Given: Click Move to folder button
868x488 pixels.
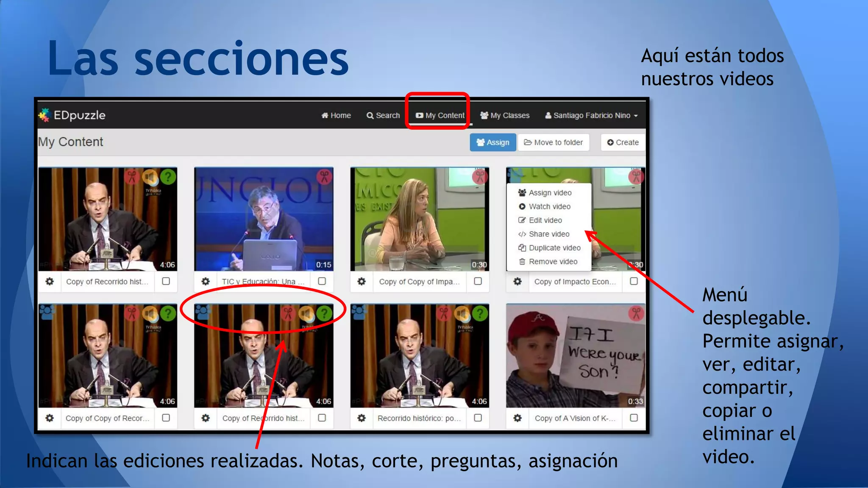Looking at the screenshot, I should click(x=554, y=142).
